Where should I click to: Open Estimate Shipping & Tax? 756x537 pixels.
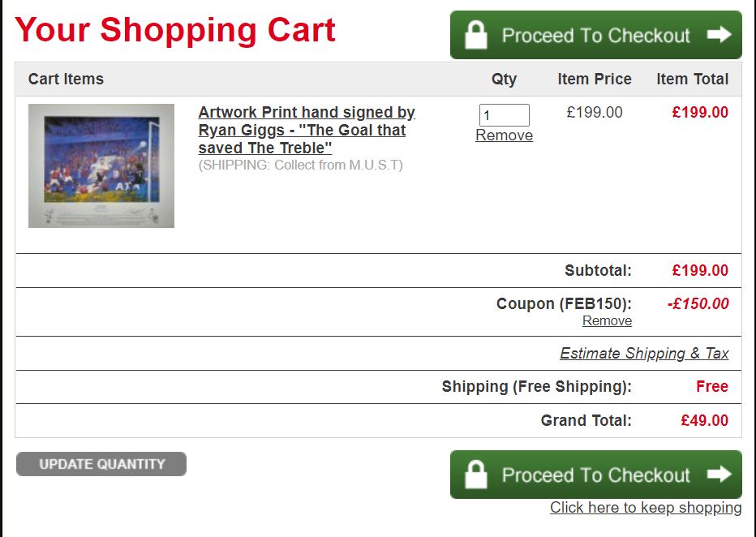[x=644, y=353]
